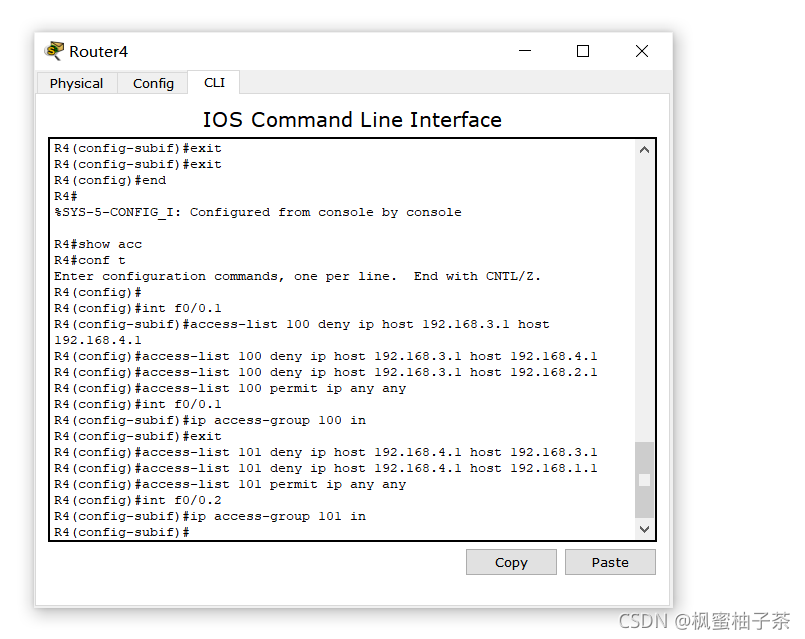Click the 'access-list 100 permit ip any any' line
Image resolution: width=805 pixels, height=639 pixels.
pos(230,389)
